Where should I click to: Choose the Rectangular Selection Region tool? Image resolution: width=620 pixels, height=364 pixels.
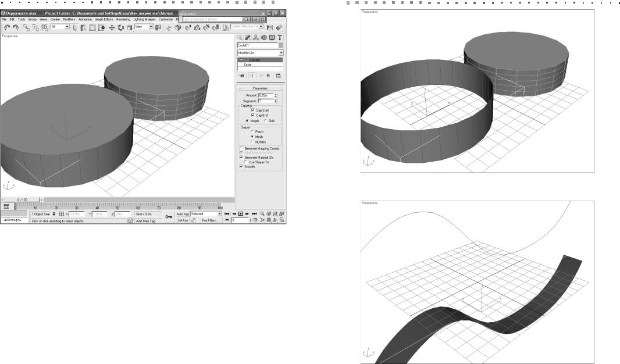pos(92,28)
